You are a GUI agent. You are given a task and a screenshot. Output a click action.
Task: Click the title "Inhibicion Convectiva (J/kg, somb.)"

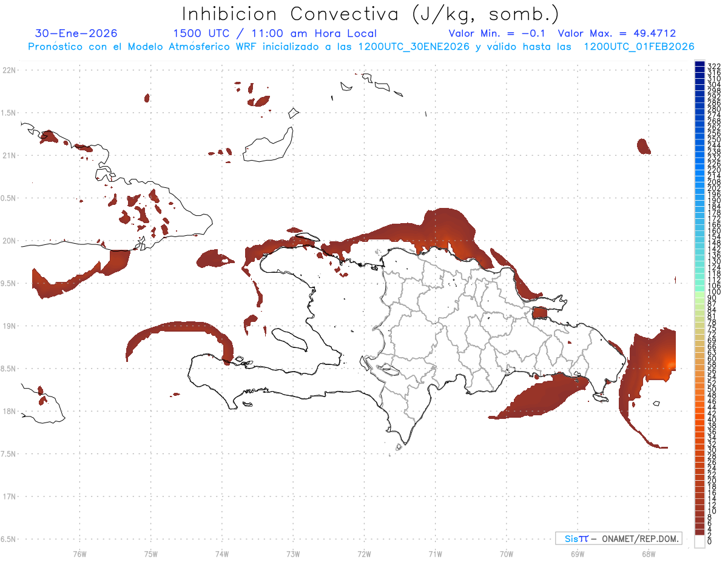coord(371,14)
